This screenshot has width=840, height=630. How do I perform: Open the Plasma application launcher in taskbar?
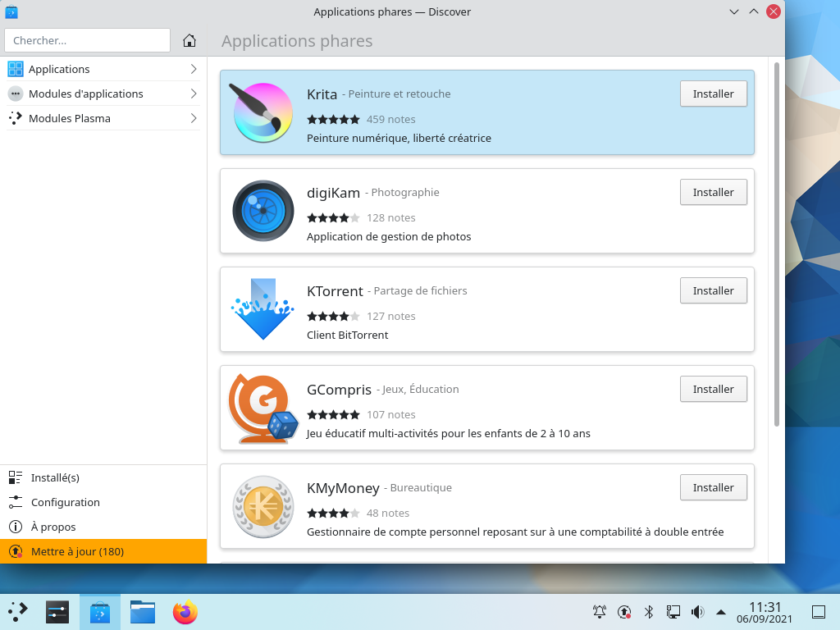(x=18, y=612)
